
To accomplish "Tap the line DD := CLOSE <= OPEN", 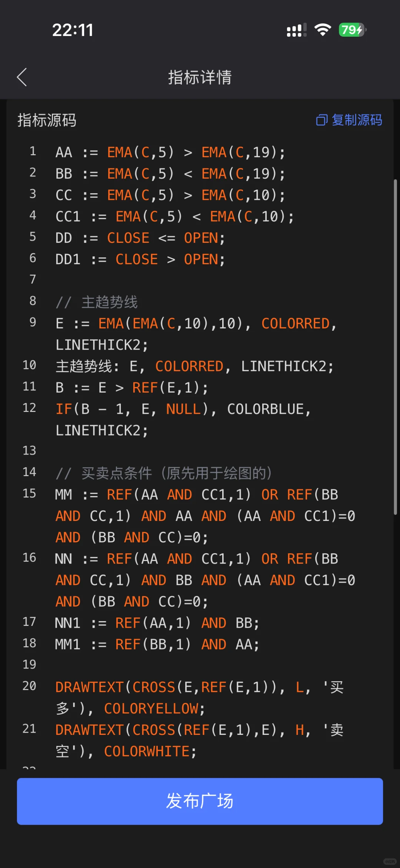I will tap(140, 238).
